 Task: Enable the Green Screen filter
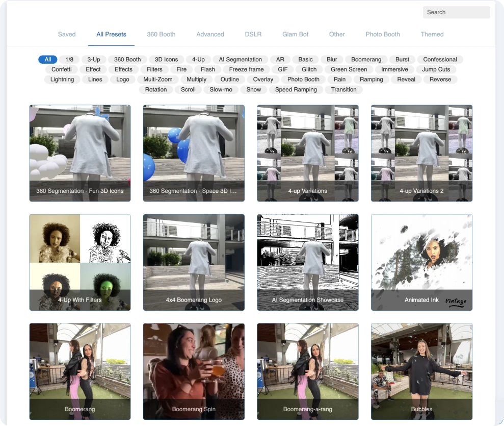point(348,69)
